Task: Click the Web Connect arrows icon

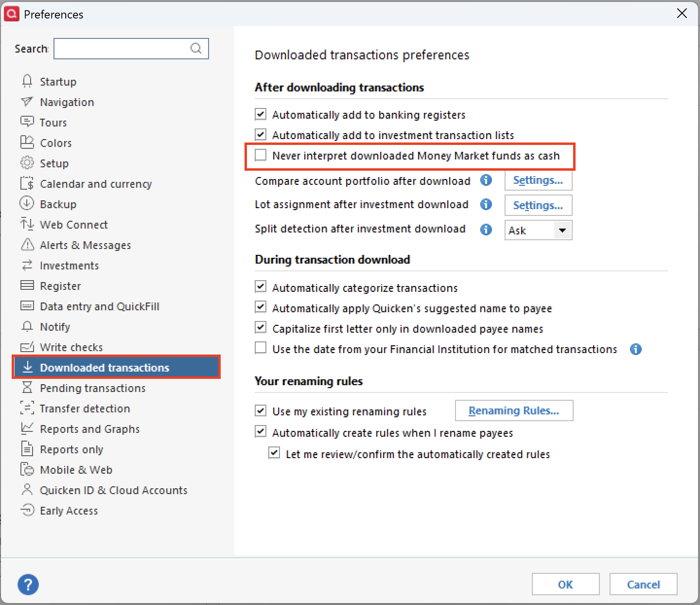Action: [27, 224]
